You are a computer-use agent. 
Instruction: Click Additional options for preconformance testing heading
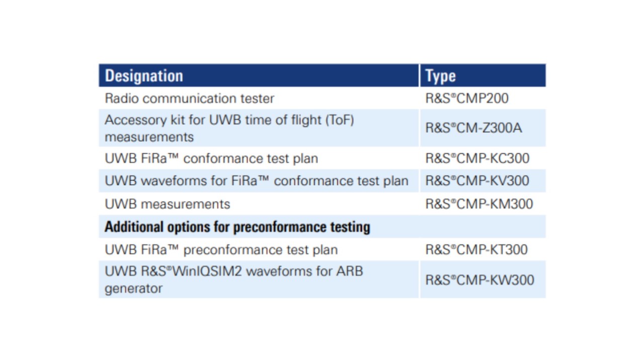pos(237,227)
